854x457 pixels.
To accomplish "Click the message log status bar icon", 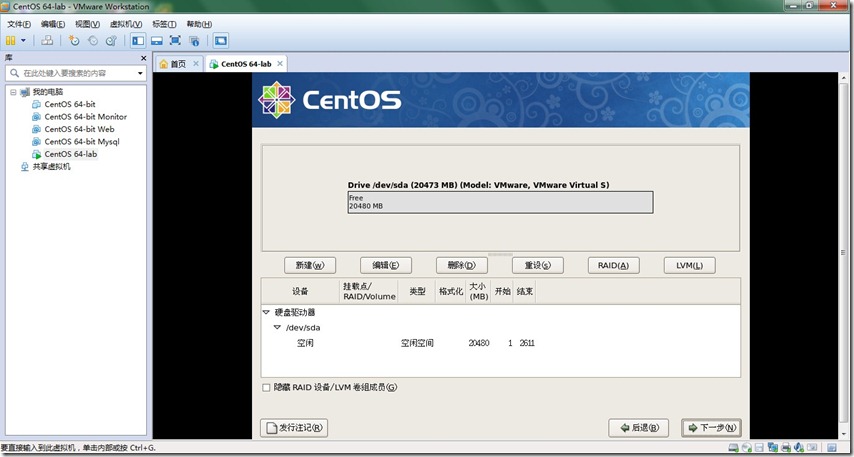I will 832,448.
